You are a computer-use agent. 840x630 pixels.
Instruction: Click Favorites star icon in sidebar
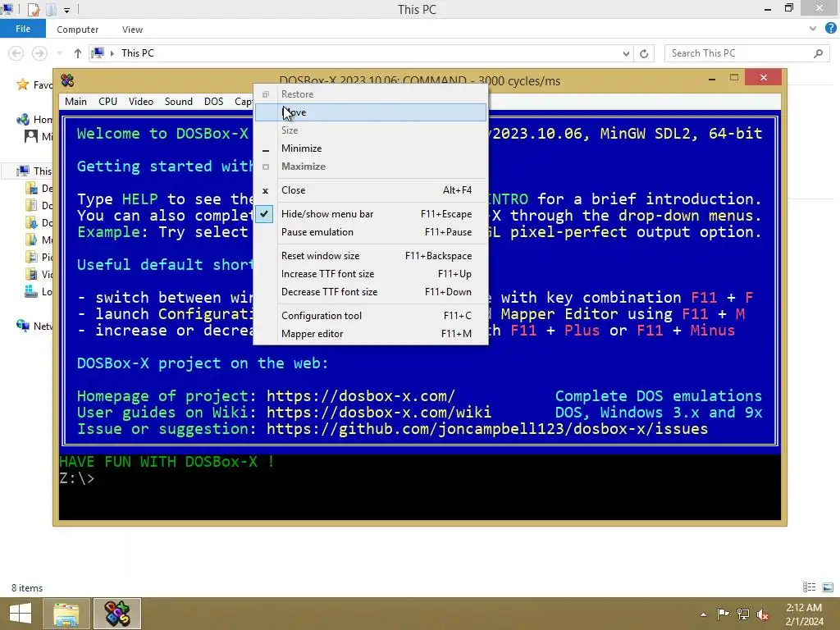pos(22,84)
